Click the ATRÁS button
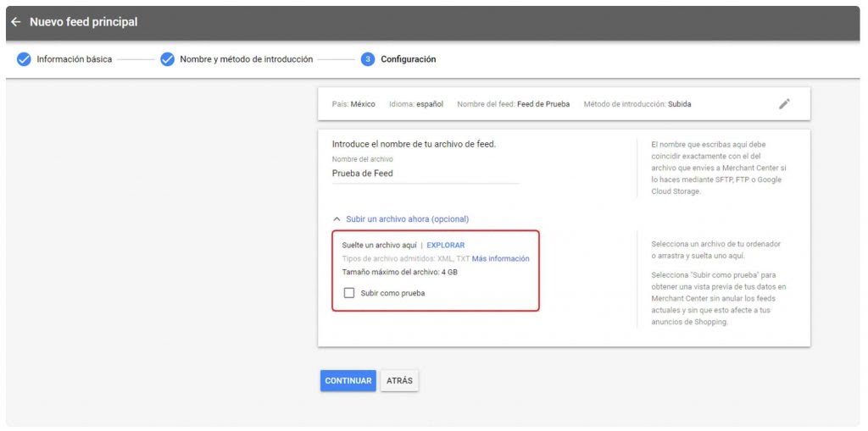 pos(399,381)
